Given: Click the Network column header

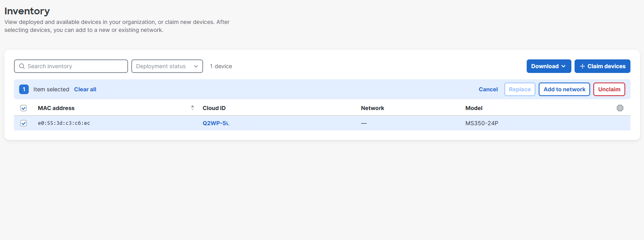Looking at the screenshot, I should [x=373, y=108].
